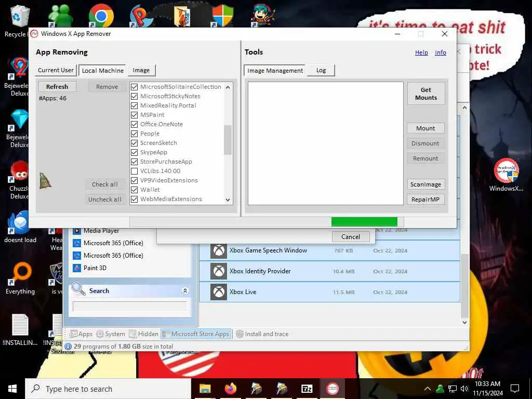Viewport: 532px width, 399px height.
Task: Uncheck the MSPaint checkbox
Action: [x=135, y=115]
